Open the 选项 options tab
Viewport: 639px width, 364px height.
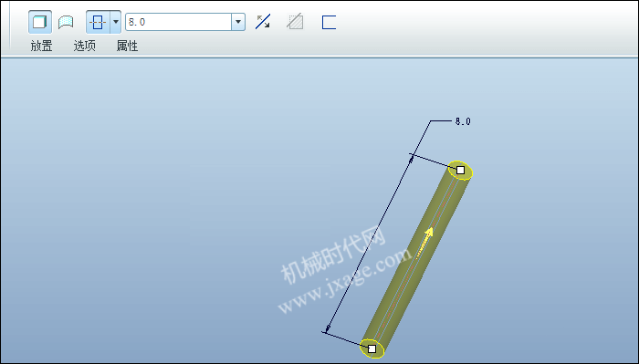click(84, 46)
